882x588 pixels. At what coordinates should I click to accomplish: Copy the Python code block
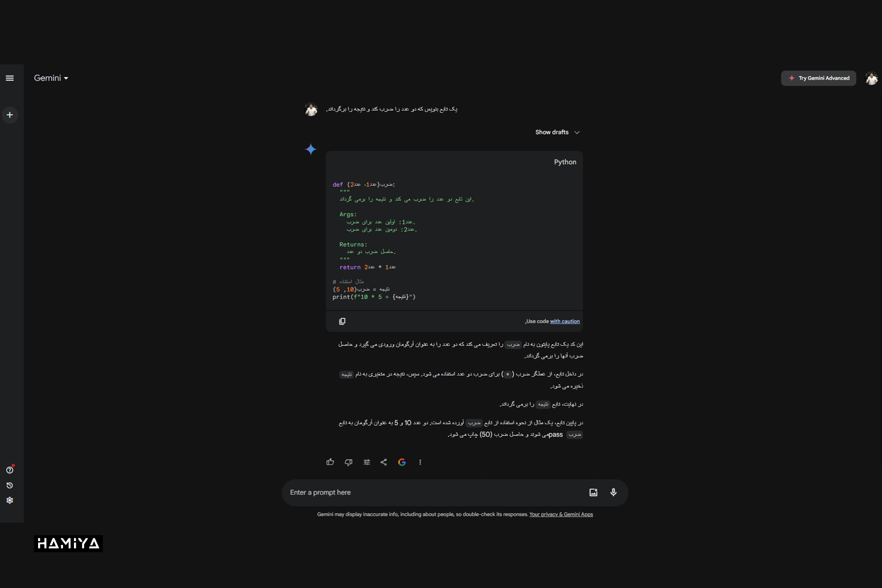click(x=342, y=321)
